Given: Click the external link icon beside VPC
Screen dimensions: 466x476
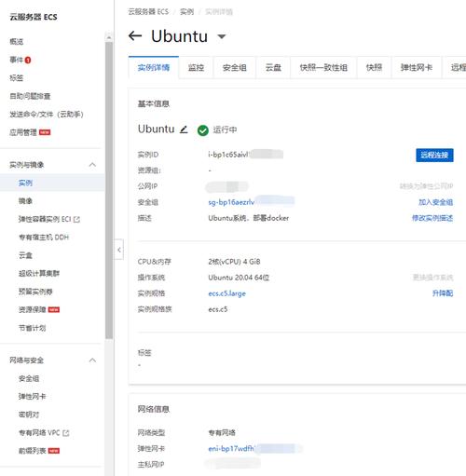Looking at the screenshot, I should point(66,433).
